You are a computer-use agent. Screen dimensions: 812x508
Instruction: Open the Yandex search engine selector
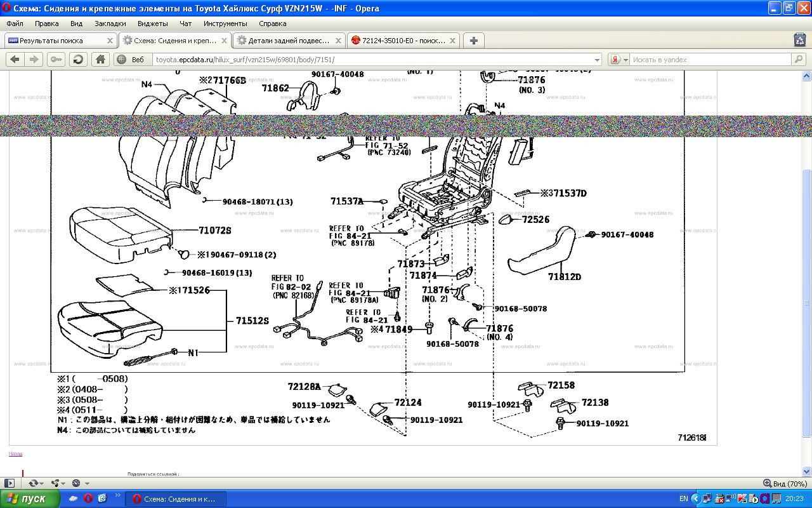619,60
